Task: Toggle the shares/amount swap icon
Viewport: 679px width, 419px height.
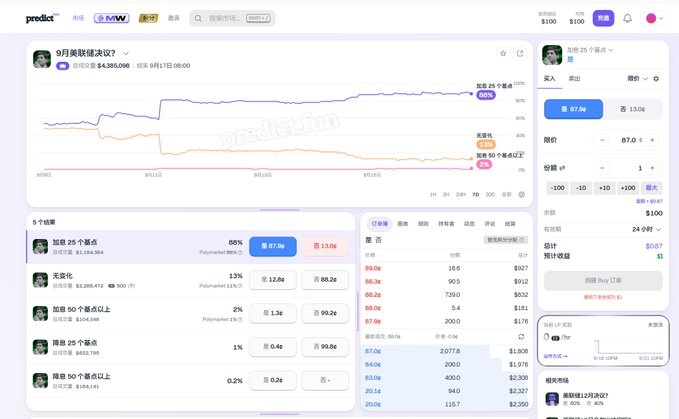Action: tap(563, 168)
